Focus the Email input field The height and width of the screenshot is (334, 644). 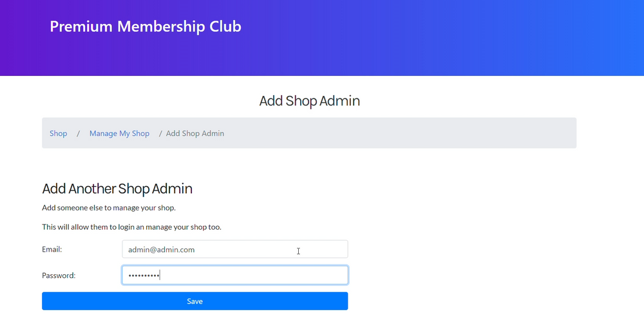click(235, 249)
